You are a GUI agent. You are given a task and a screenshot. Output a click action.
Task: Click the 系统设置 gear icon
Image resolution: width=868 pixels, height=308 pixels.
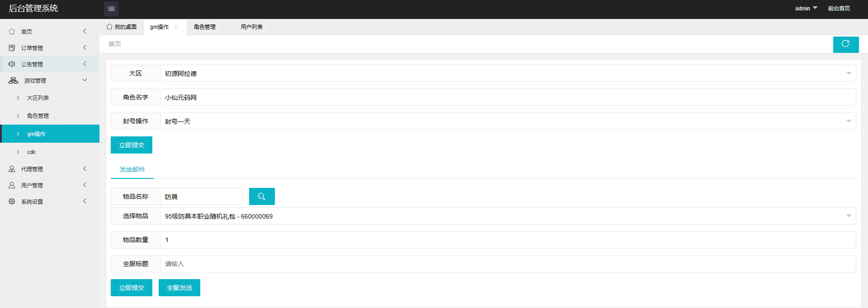(x=12, y=201)
